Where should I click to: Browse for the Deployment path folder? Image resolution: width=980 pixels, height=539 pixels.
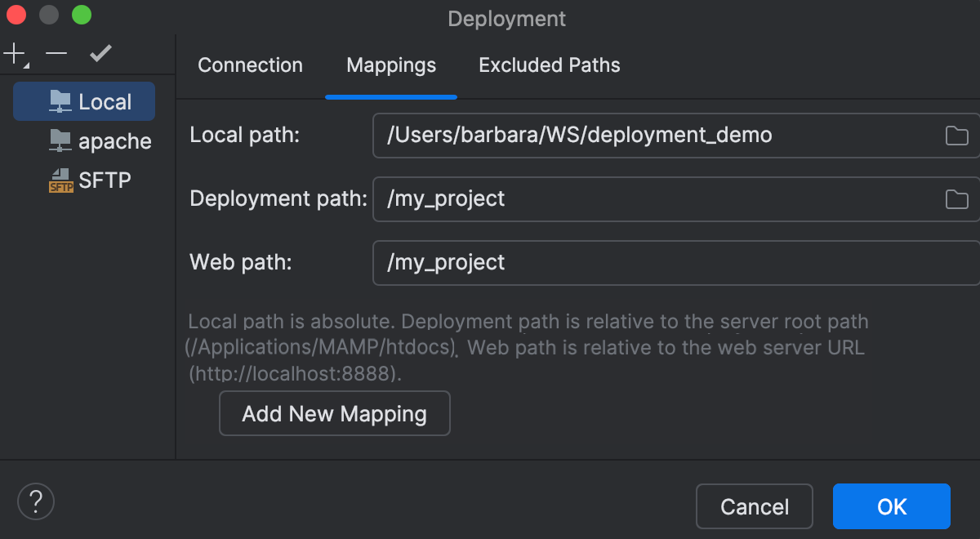956,198
